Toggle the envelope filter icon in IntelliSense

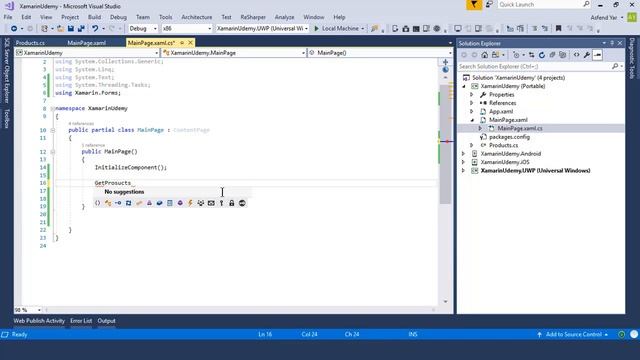click(211, 203)
